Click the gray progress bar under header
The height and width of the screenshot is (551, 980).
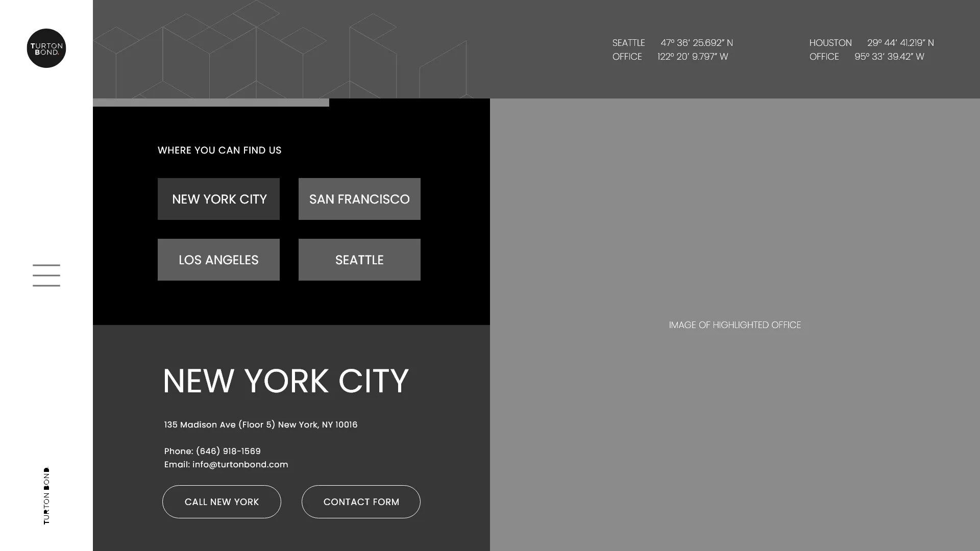211,103
